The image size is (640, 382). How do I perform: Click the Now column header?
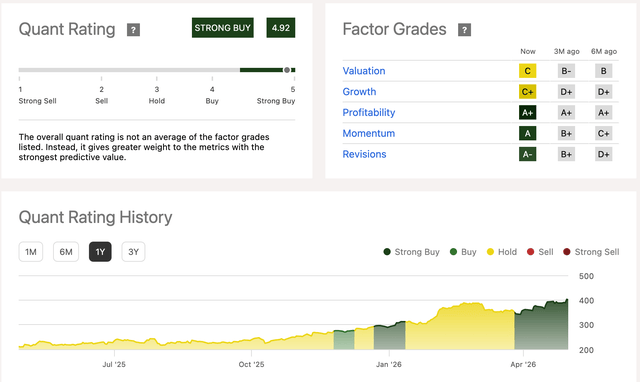tap(528, 51)
